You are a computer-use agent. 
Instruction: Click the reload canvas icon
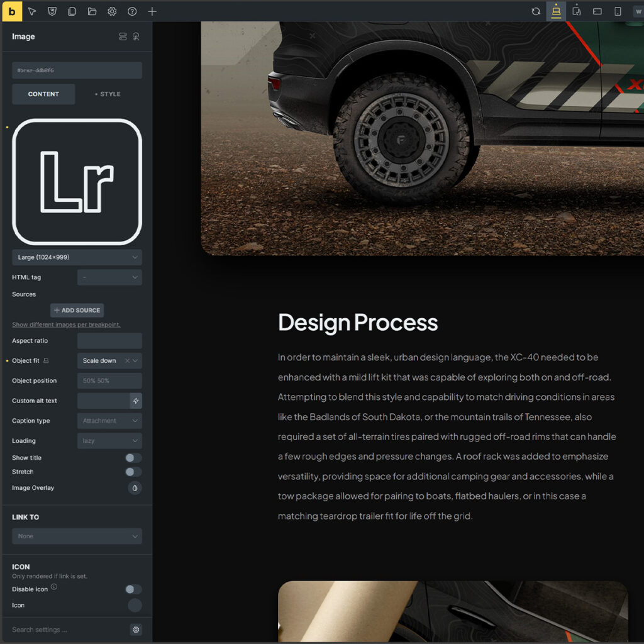(x=536, y=11)
